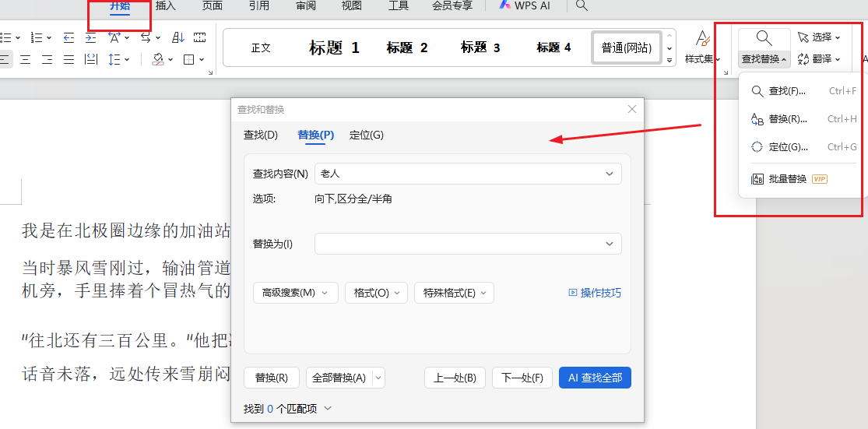Viewport: 868px width, 429px height.
Task: Choose 查找(F)... from the dropdown menu
Action: [804, 91]
